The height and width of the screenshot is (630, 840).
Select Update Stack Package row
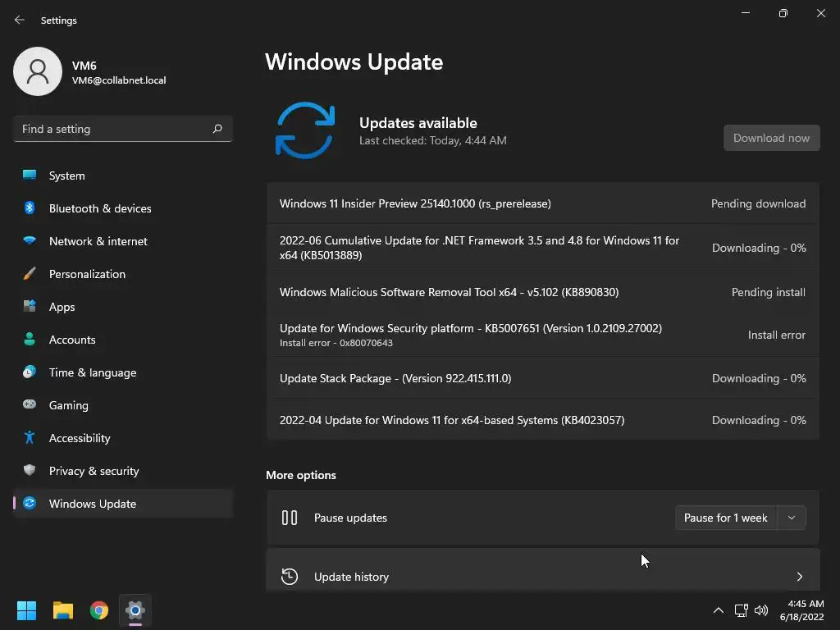click(x=543, y=377)
